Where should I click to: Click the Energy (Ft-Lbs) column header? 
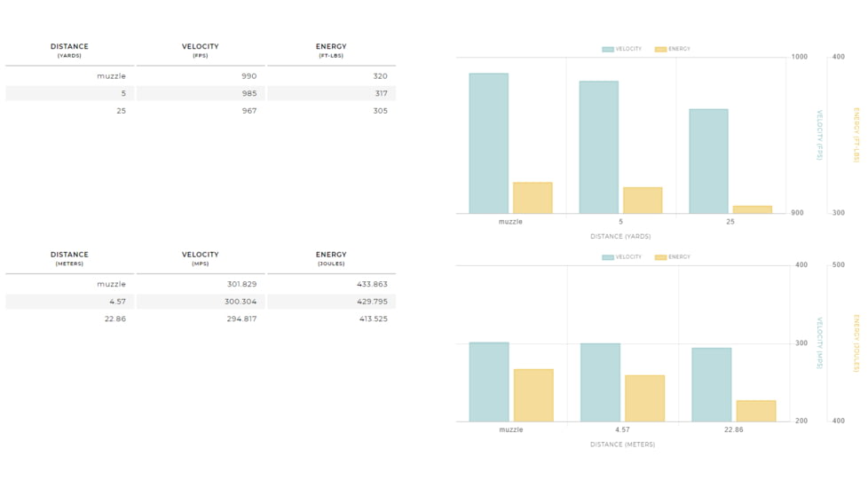(331, 51)
